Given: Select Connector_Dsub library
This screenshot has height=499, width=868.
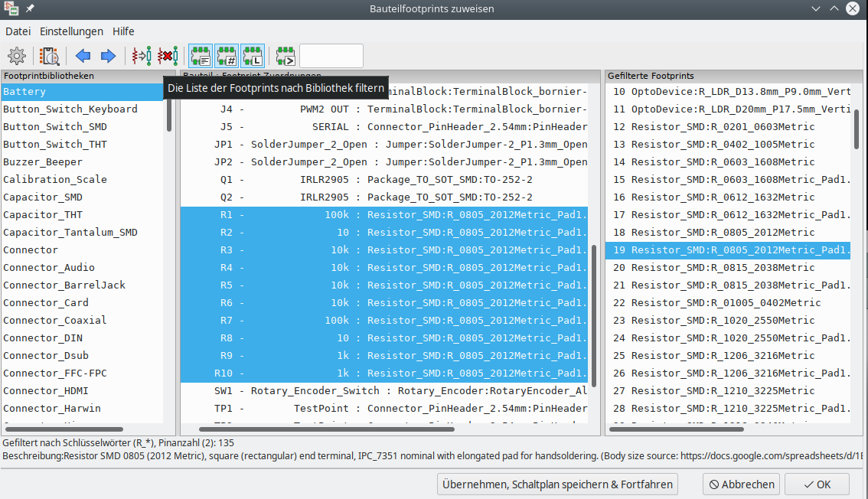Looking at the screenshot, I should coord(82,356).
